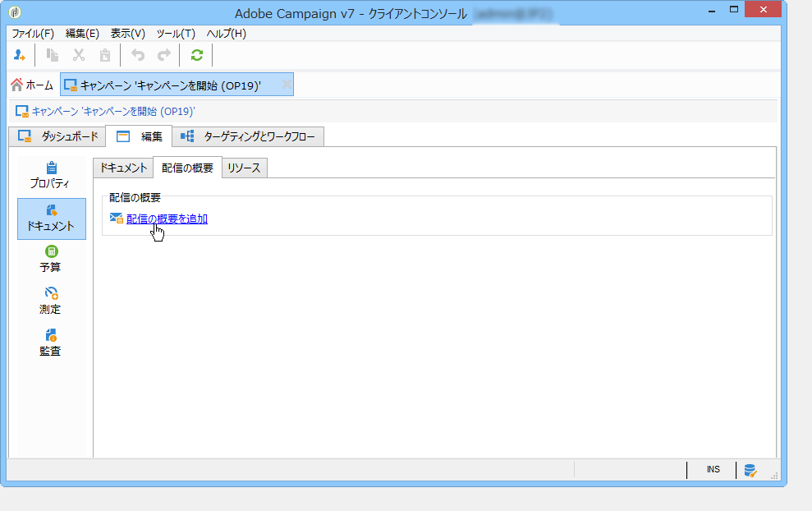
Task: Go to the ホーム tab
Action: click(32, 85)
